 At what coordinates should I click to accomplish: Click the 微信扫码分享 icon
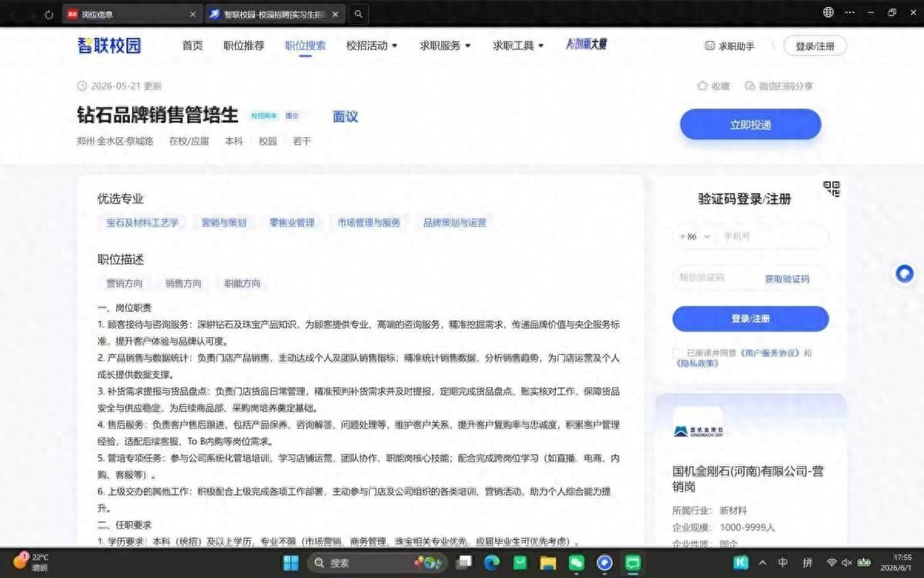point(750,86)
